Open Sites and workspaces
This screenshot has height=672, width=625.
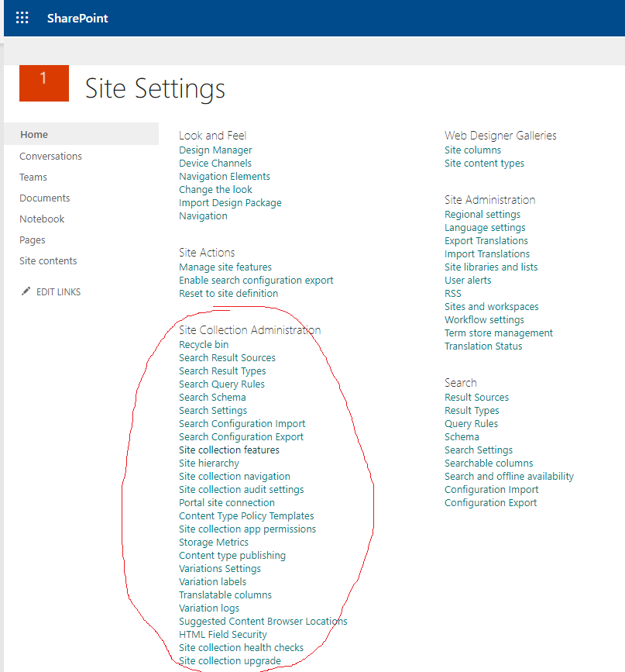(492, 307)
